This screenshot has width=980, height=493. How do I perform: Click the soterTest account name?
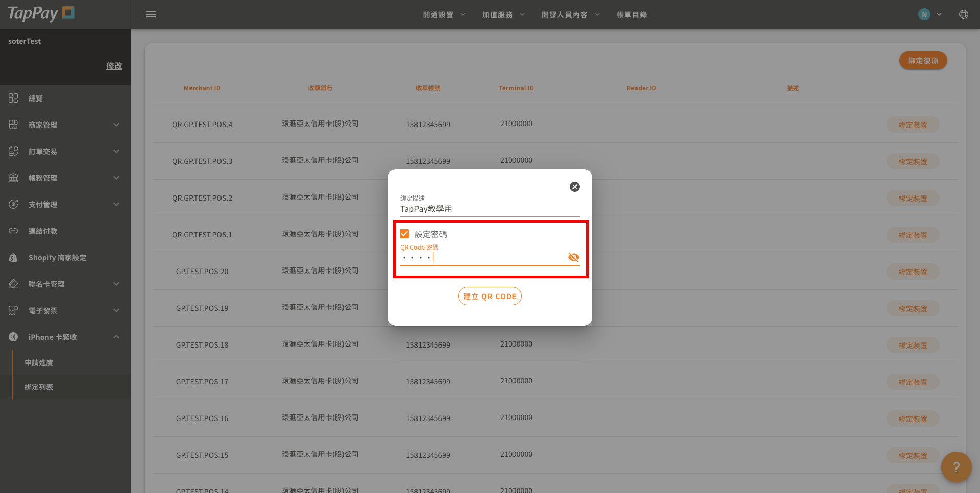tap(24, 41)
